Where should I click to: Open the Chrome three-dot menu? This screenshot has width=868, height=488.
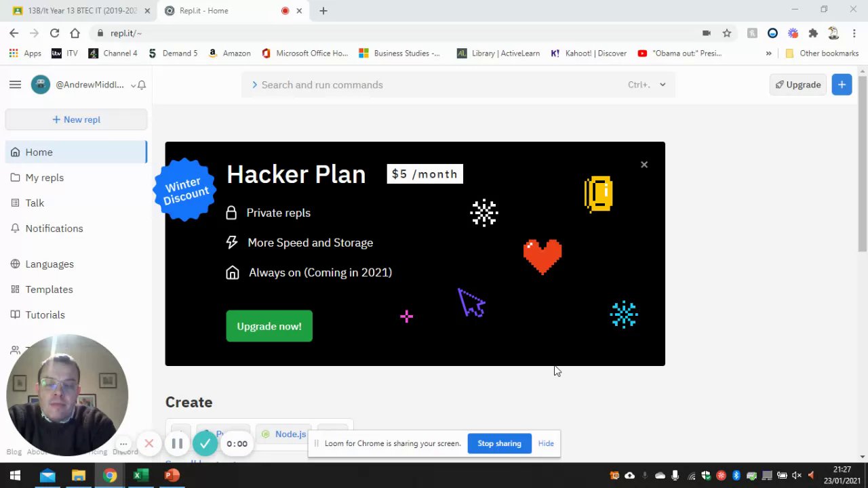[x=854, y=33]
